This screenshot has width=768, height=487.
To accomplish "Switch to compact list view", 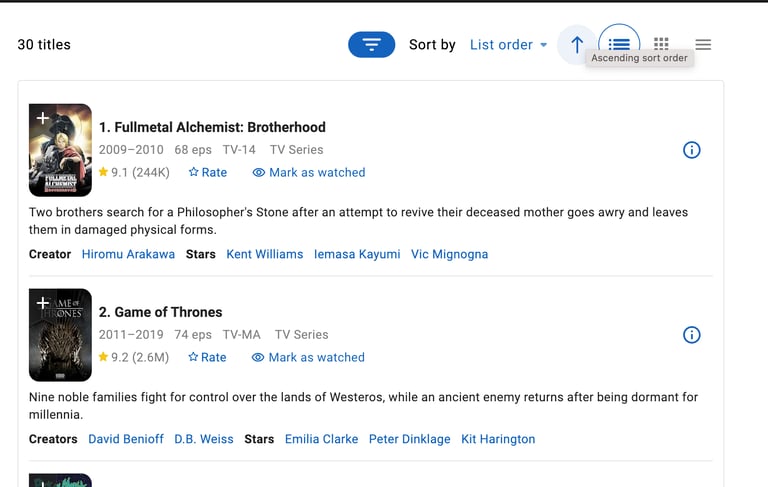I will 703,45.
